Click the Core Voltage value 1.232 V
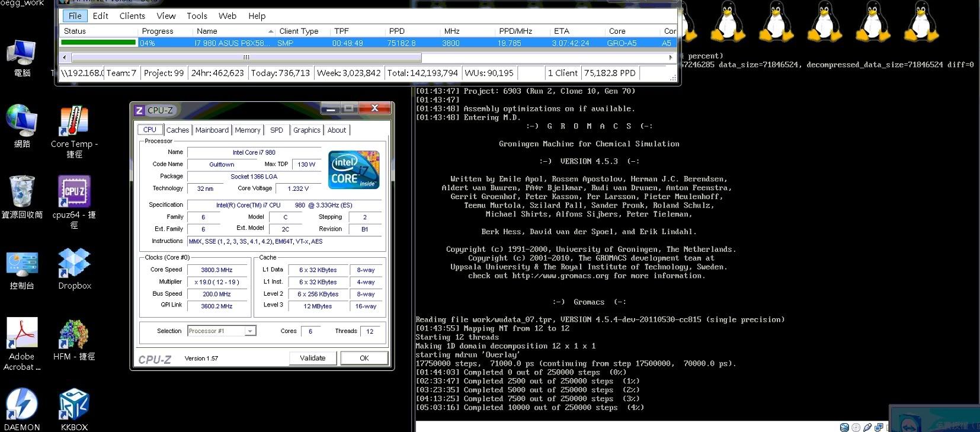The width and height of the screenshot is (980, 432). point(298,188)
